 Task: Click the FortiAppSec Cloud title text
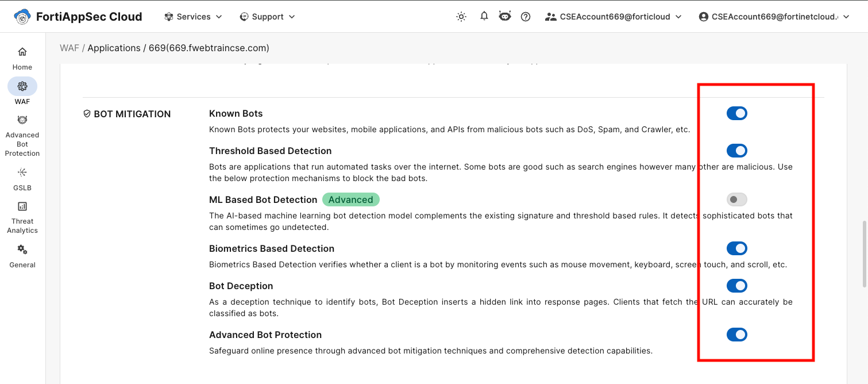89,17
